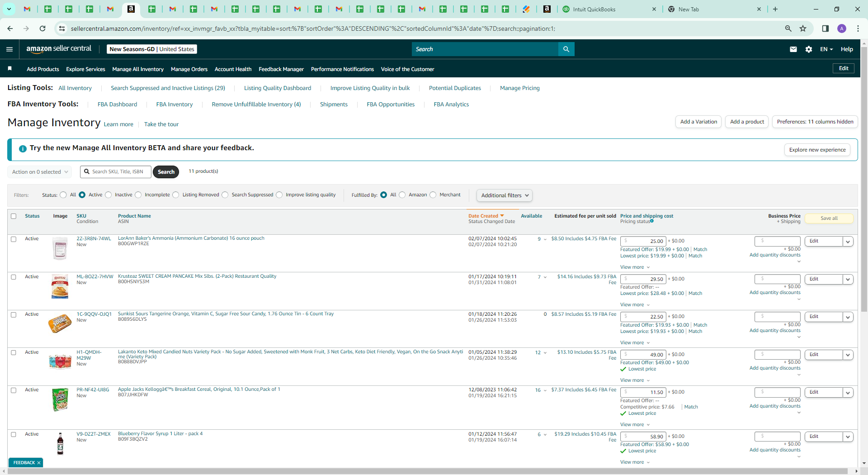Open Feedback Manager menu item

point(281,69)
